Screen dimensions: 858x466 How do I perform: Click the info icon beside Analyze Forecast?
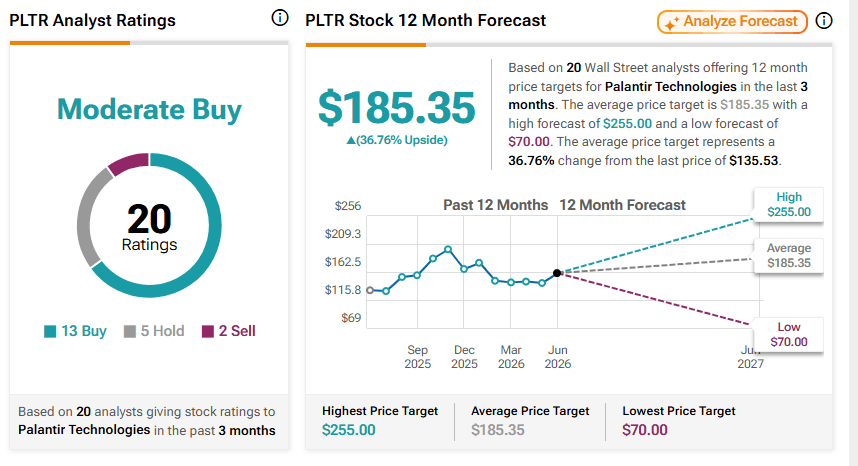824,21
